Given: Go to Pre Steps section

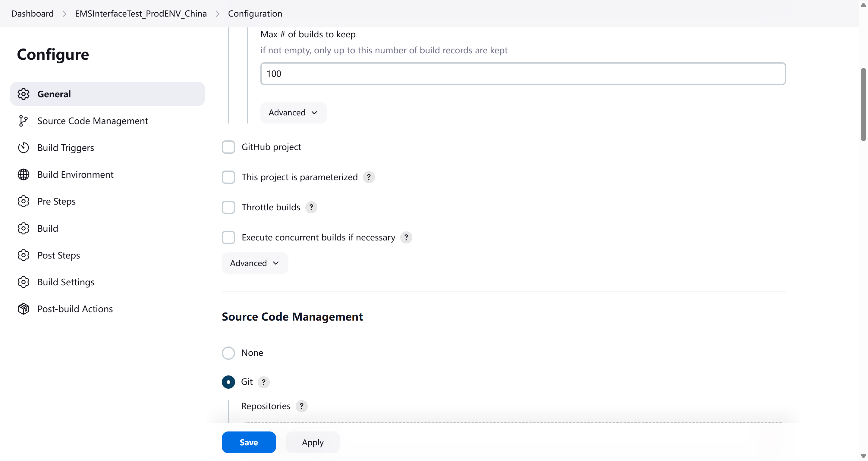Looking at the screenshot, I should (x=56, y=202).
